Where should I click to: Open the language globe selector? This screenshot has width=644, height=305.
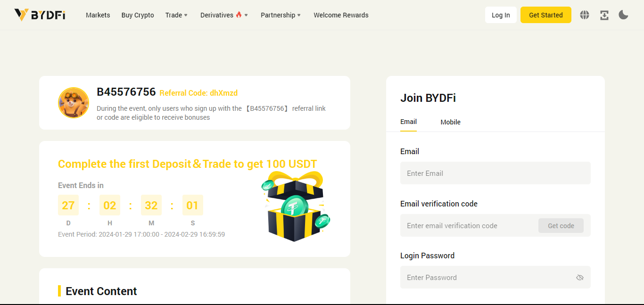pos(585,15)
